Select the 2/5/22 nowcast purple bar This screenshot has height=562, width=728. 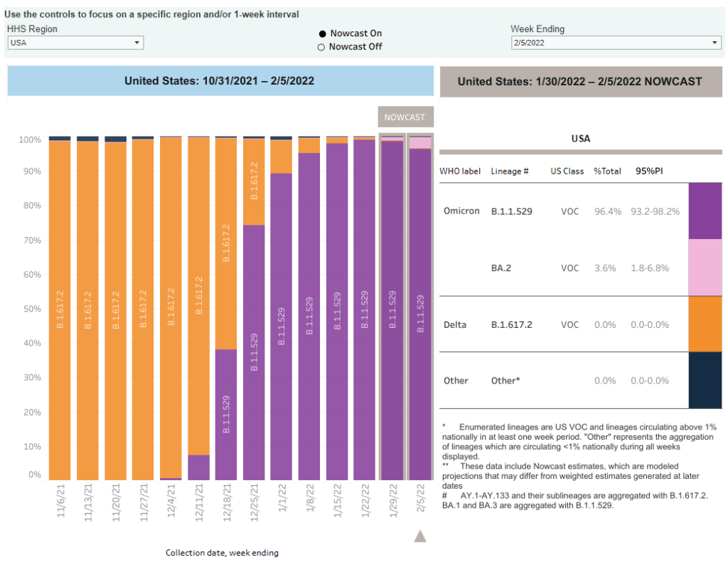420,313
